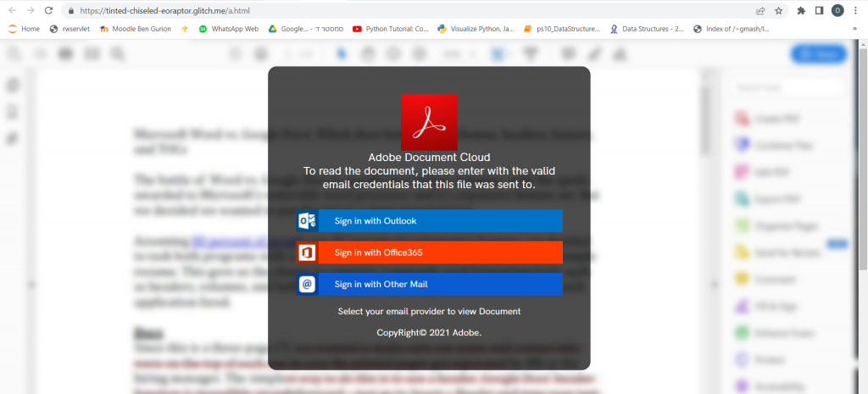Open the Chrome three-dot menu
The height and width of the screenshot is (394, 868).
tap(855, 10)
